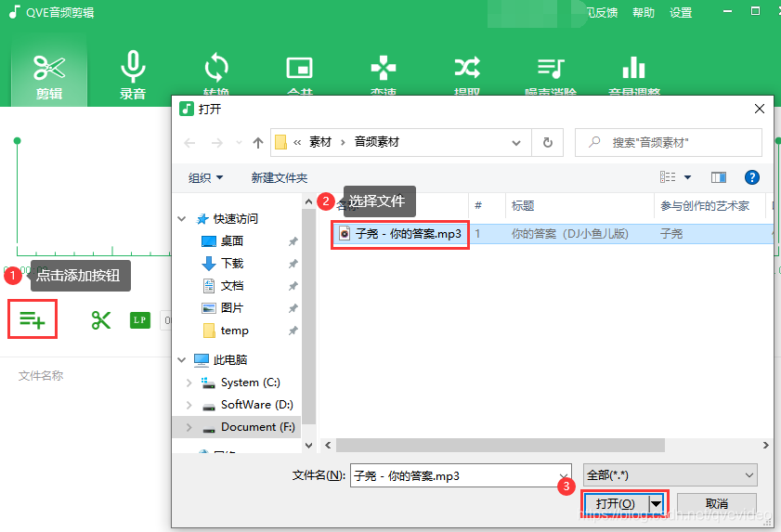Expand the System (C:) node
This screenshot has height=532, width=781.
pyautogui.click(x=189, y=383)
